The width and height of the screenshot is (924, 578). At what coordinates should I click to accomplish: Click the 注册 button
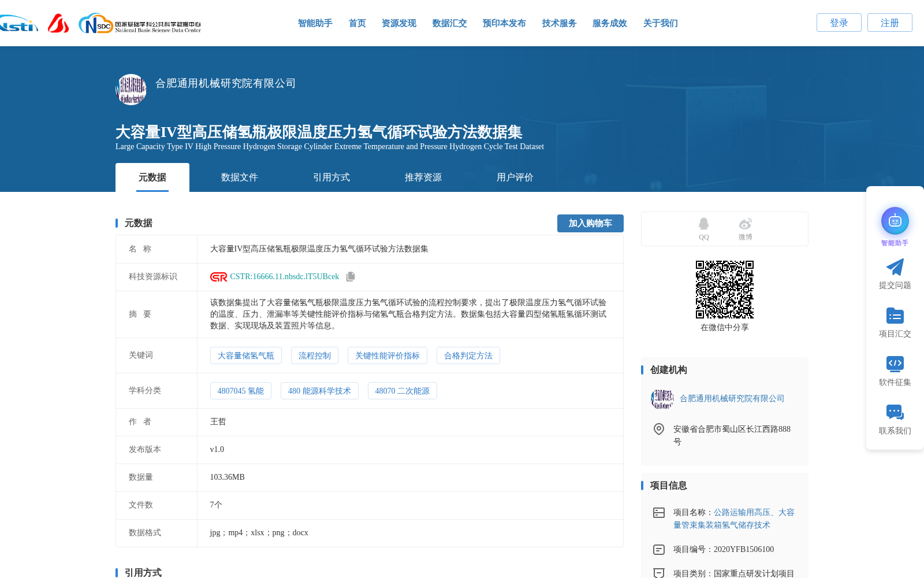(x=890, y=23)
